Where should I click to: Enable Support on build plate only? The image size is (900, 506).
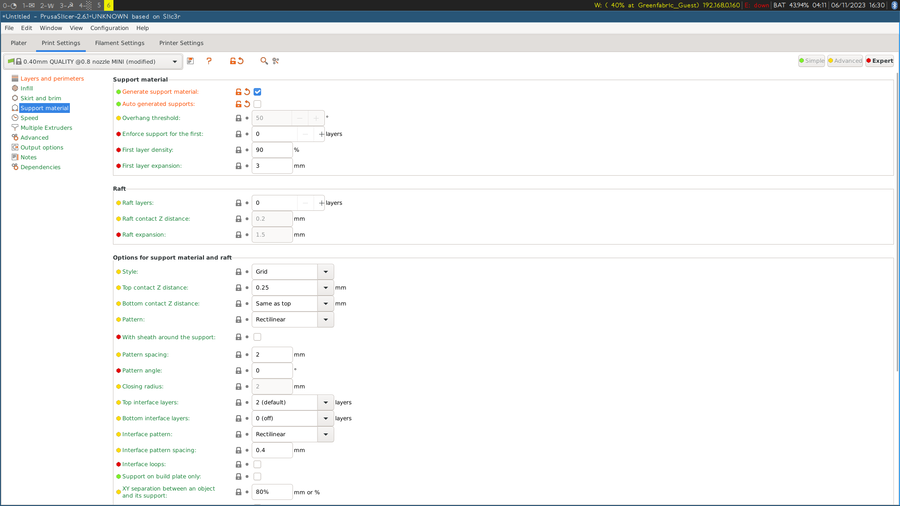(257, 476)
